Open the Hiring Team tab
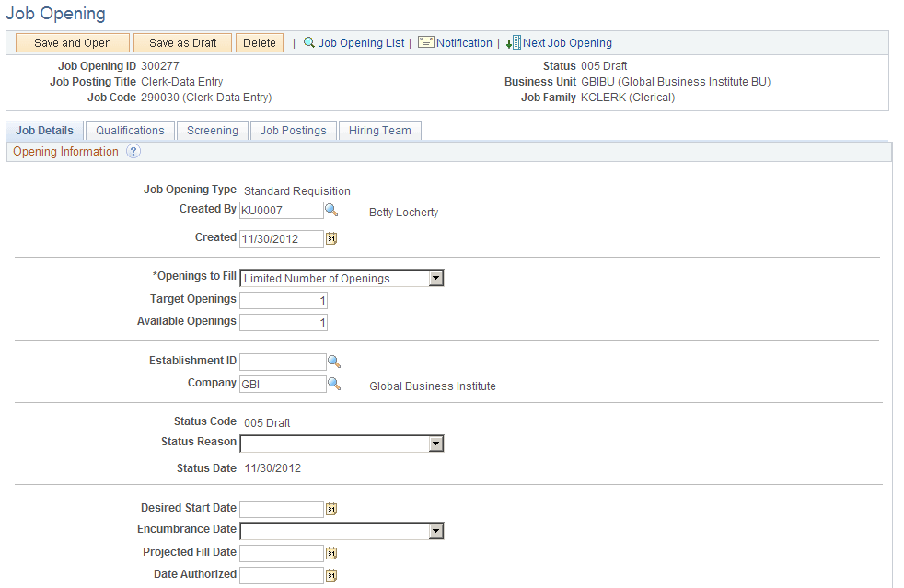Image resolution: width=904 pixels, height=588 pixels. 379,131
